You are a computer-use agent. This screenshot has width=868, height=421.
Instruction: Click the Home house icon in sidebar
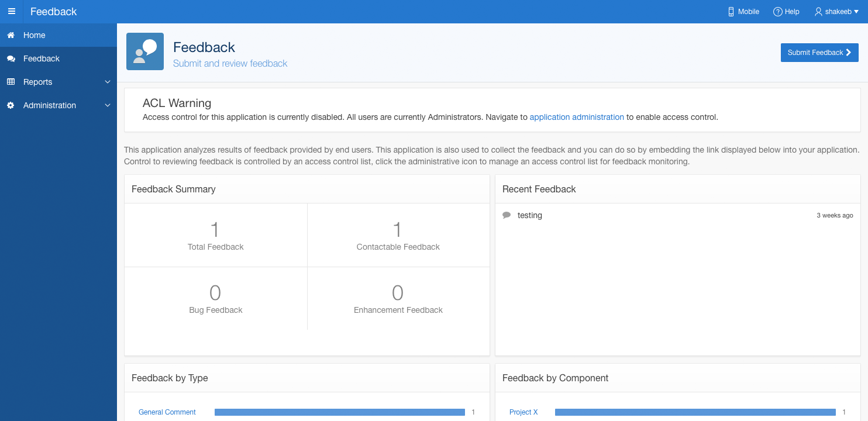click(x=11, y=36)
